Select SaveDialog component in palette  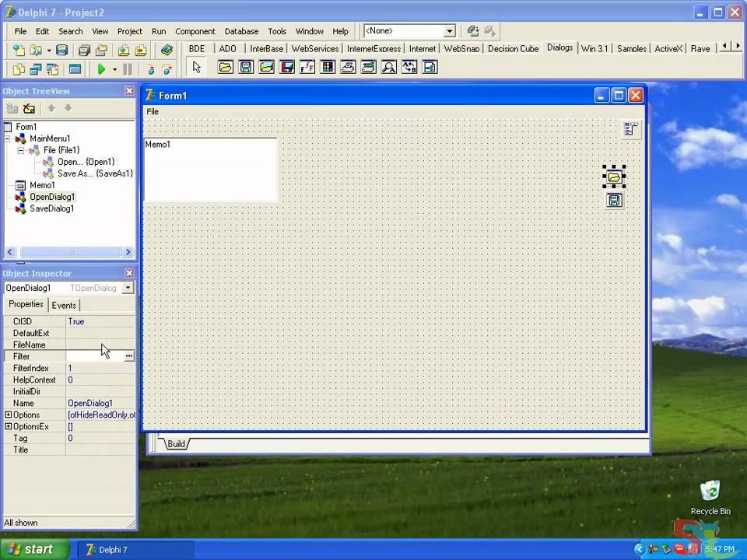click(x=246, y=67)
